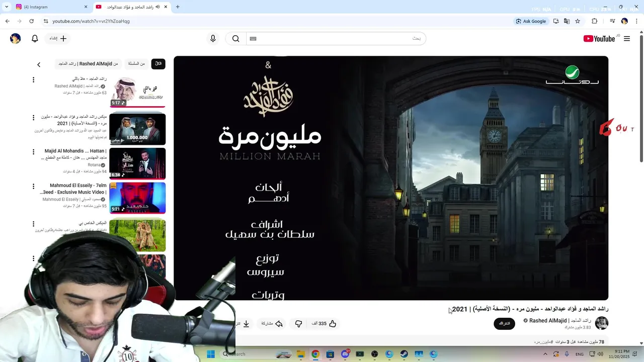Open Discord from the taskbar
Screen dimensions: 644x362
tap(345, 354)
